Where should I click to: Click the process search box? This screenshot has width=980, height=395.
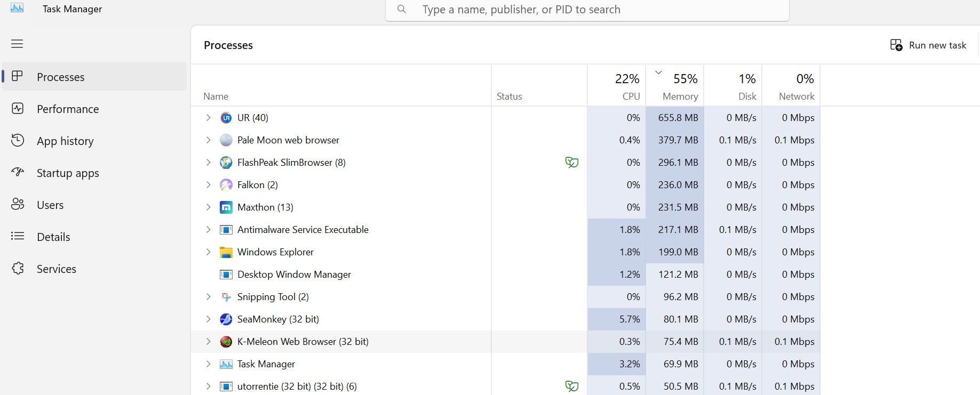point(587,10)
